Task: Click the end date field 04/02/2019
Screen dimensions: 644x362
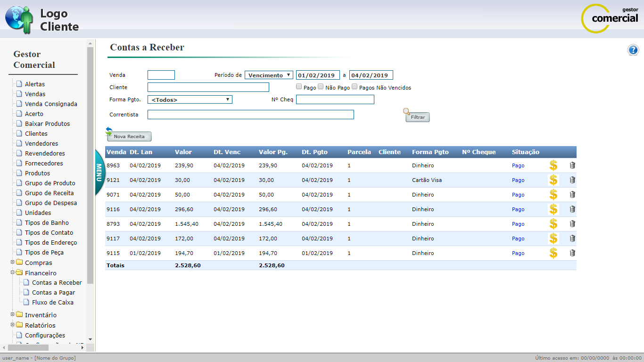Action: 371,75
